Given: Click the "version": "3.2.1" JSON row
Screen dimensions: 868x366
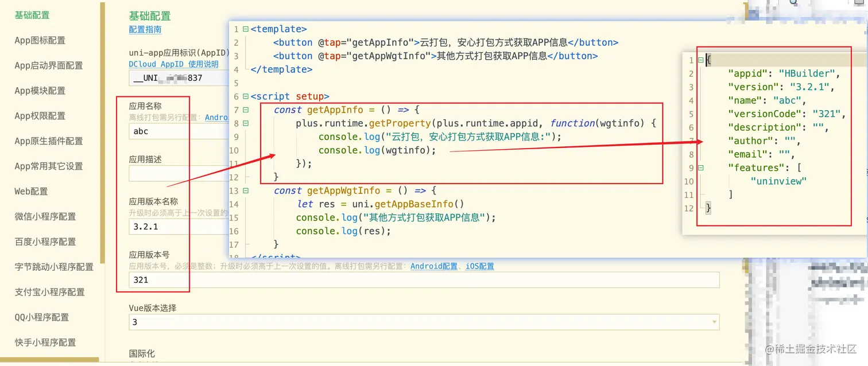Looking at the screenshot, I should pyautogui.click(x=781, y=87).
